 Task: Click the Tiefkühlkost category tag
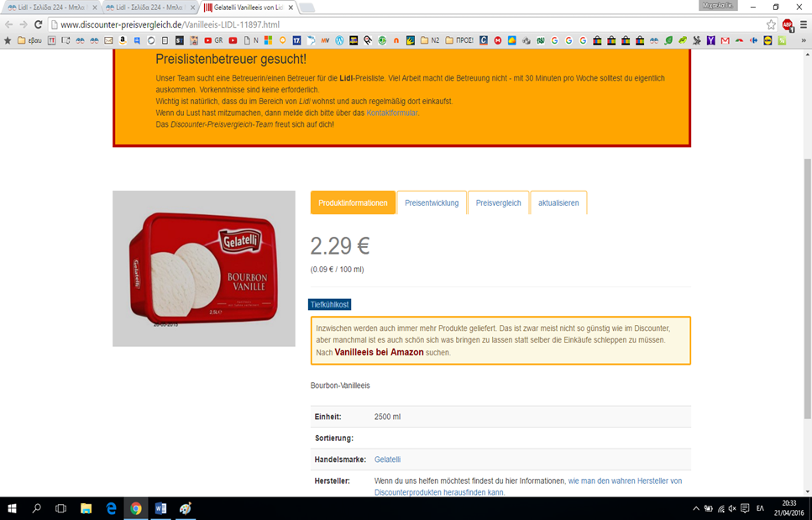pyautogui.click(x=329, y=305)
